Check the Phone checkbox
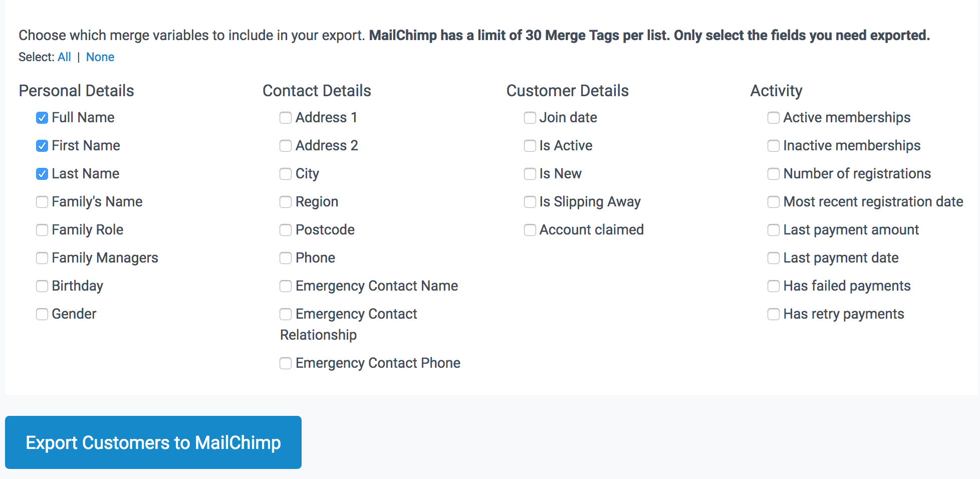Viewport: 980px width, 479px height. [x=286, y=258]
